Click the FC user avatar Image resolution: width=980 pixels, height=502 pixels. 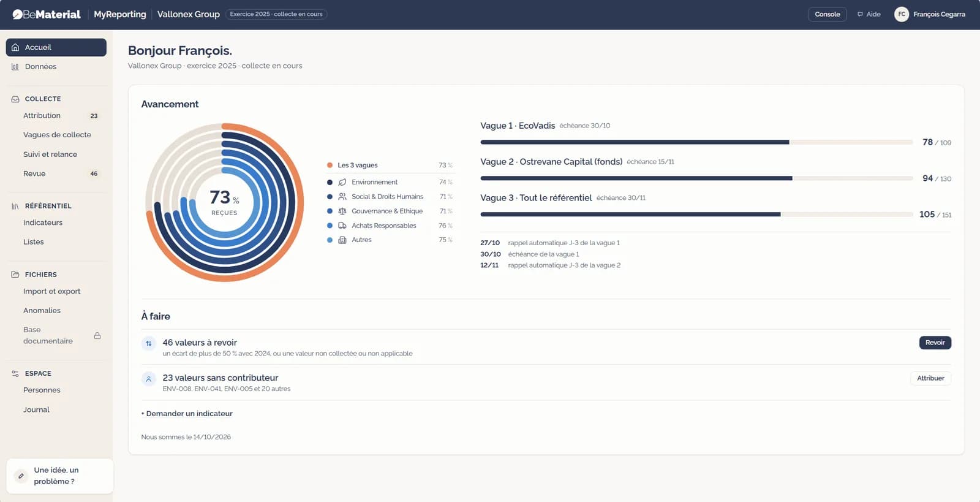click(x=902, y=14)
